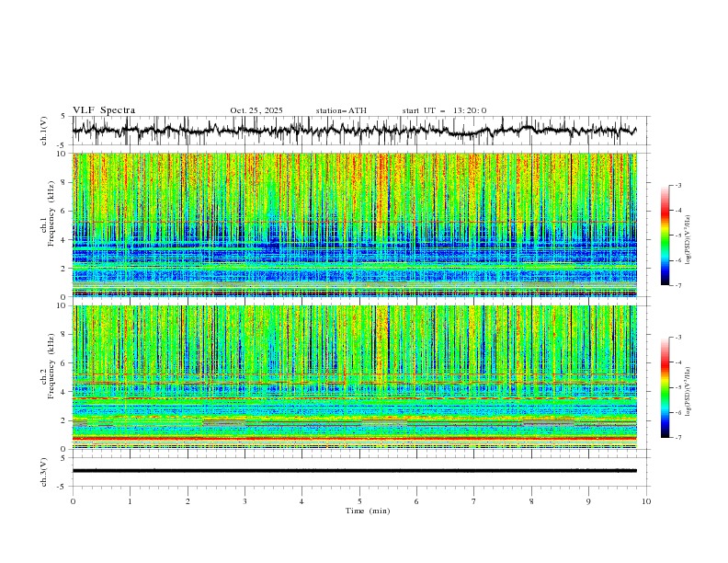Viewport: 728px width, 563px height.
Task: Click time axis tick label "10" at the right end
Action: click(x=646, y=501)
